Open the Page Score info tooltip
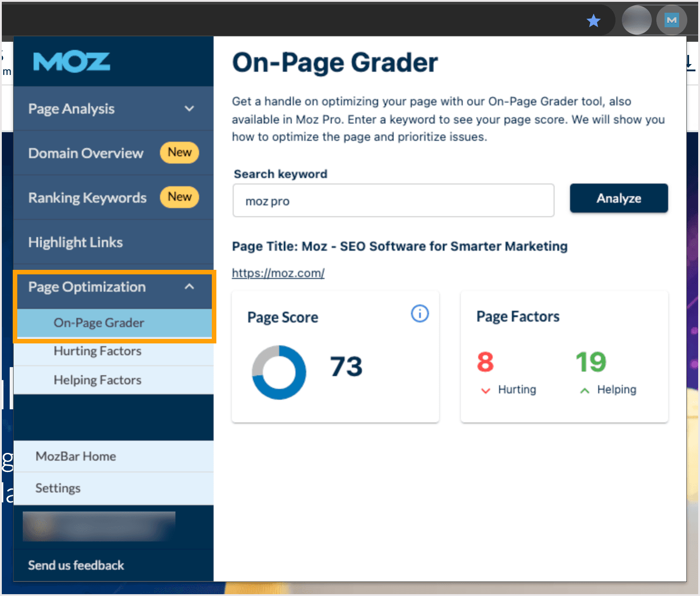700x596 pixels. 419,313
